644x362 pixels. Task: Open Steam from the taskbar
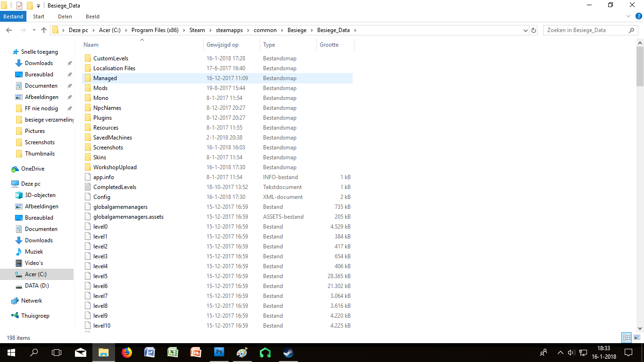tap(288, 353)
